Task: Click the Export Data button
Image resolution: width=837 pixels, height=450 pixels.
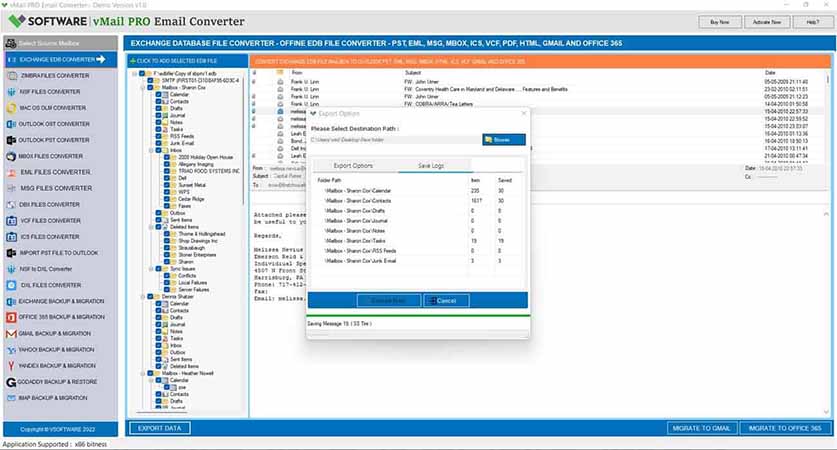Action: click(x=160, y=428)
